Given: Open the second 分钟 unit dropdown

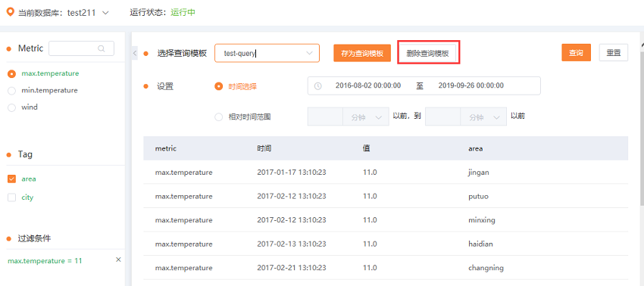Looking at the screenshot, I should point(483,117).
